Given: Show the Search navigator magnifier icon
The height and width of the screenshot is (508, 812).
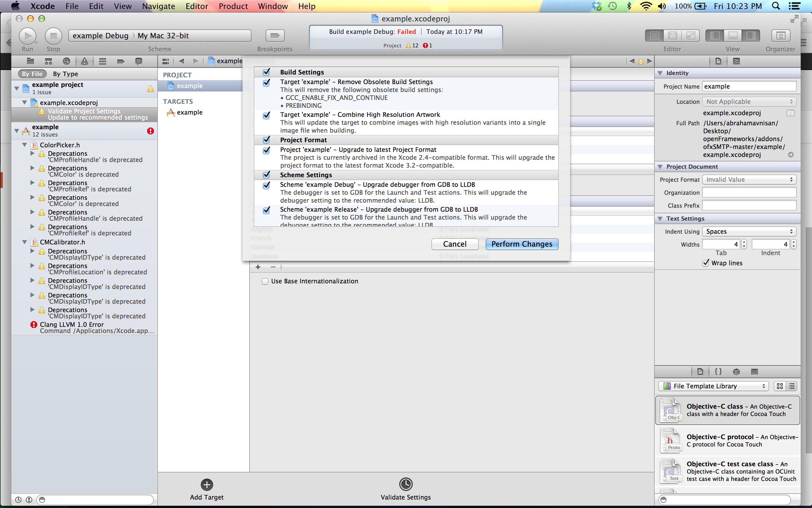Looking at the screenshot, I should point(67,61).
